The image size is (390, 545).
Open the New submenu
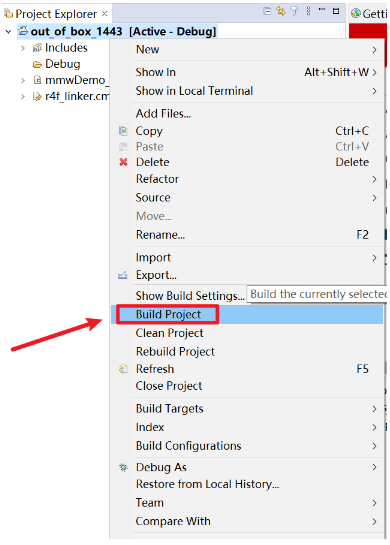(x=247, y=50)
